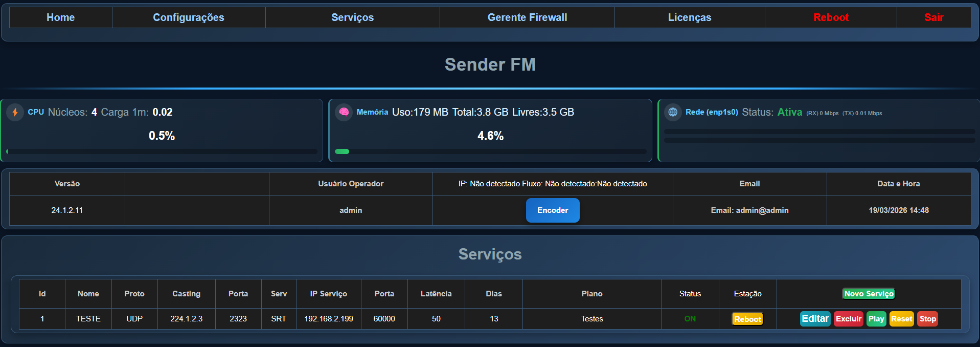
Task: Click the Serv column header
Action: point(279,294)
